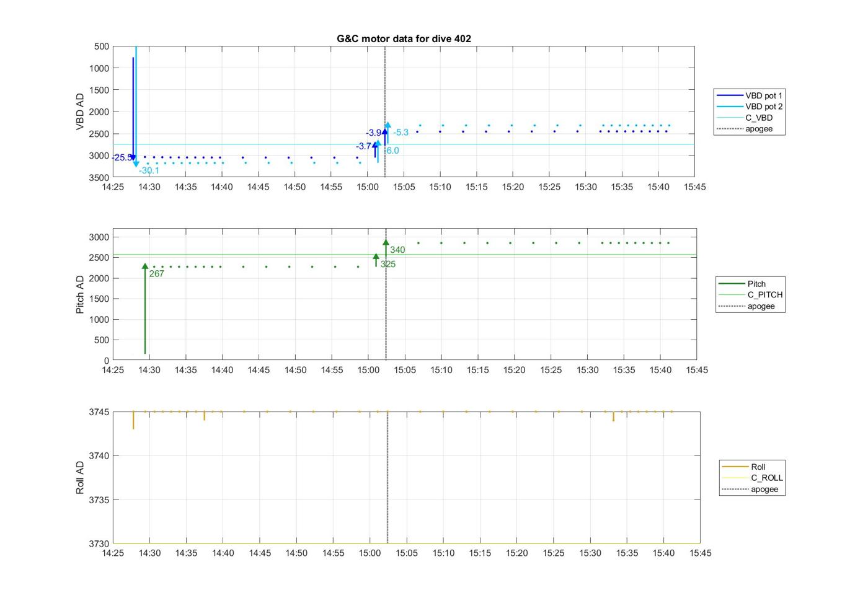Click the "3730" tick on Roll y-axis
The height and width of the screenshot is (611, 868).
(99, 544)
